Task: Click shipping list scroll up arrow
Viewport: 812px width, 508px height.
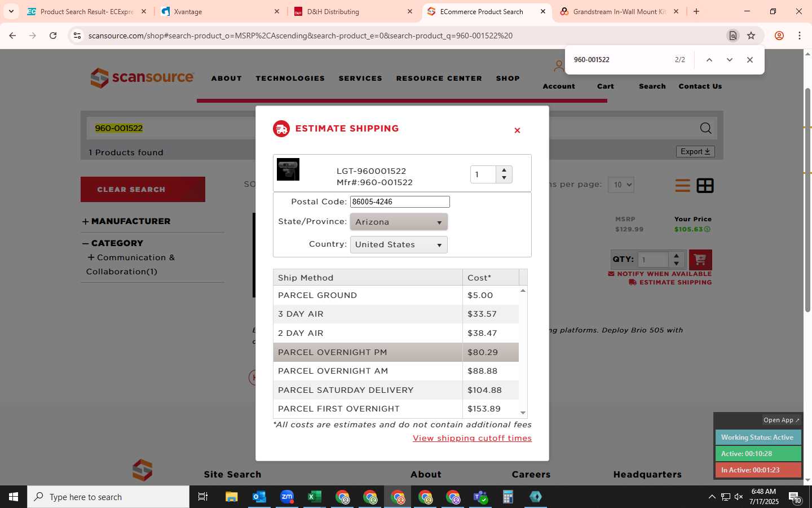Action: point(523,290)
